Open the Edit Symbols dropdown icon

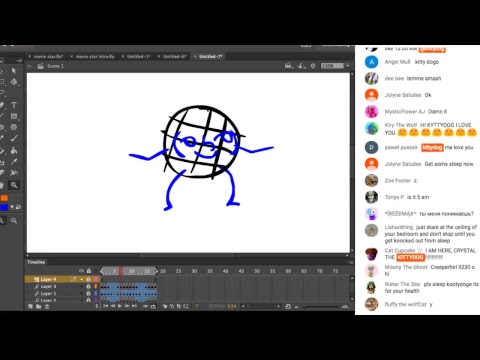tap(301, 66)
